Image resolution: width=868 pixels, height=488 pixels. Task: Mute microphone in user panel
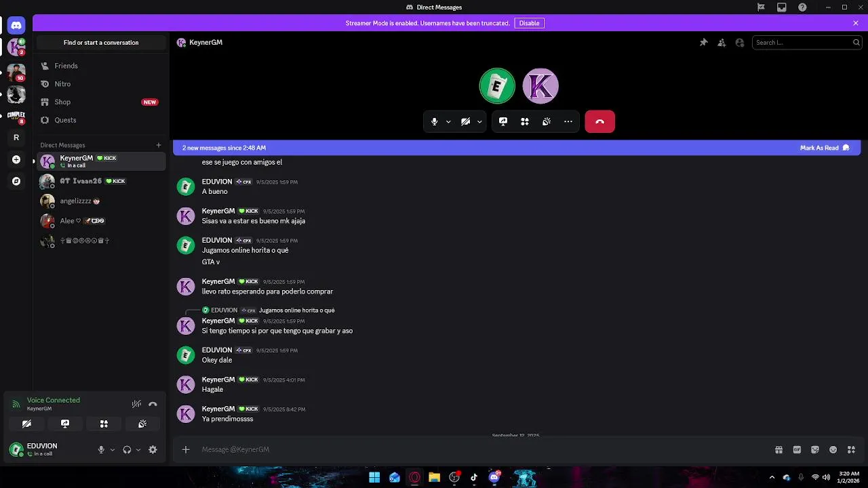pos(101,449)
